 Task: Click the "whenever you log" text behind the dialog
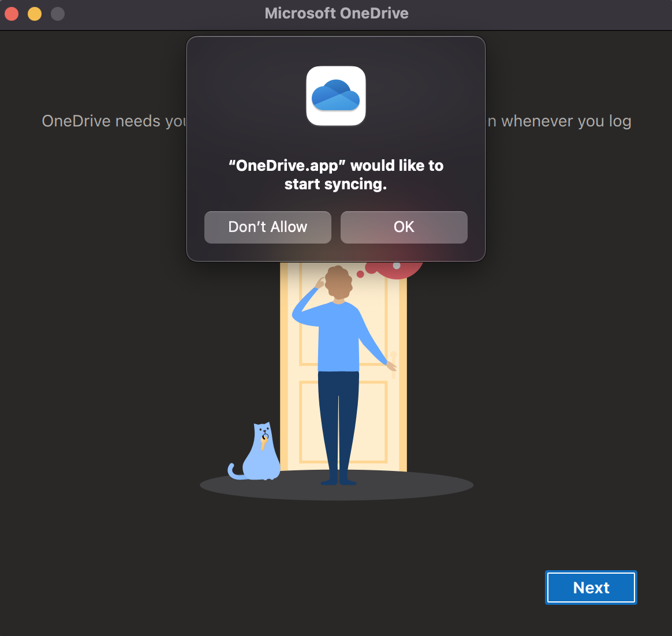click(566, 121)
